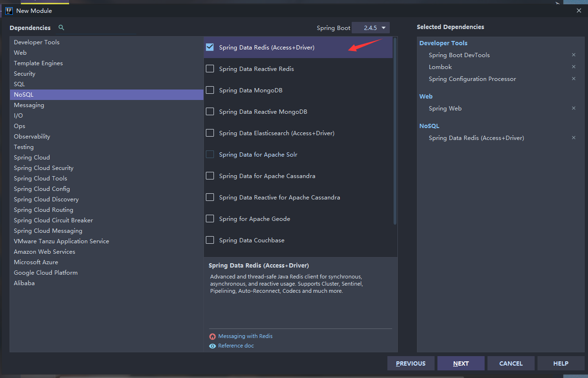
Task: Click the NEXT button
Action: [x=461, y=363]
